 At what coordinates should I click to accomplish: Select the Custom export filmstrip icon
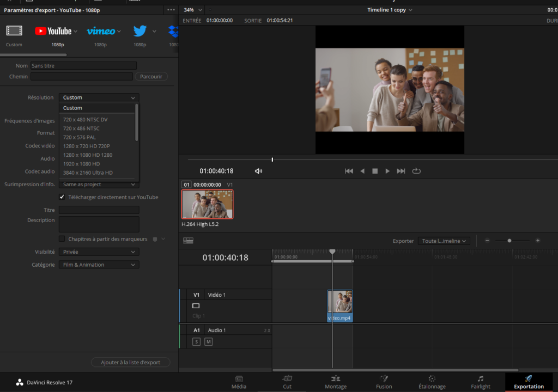(x=14, y=31)
